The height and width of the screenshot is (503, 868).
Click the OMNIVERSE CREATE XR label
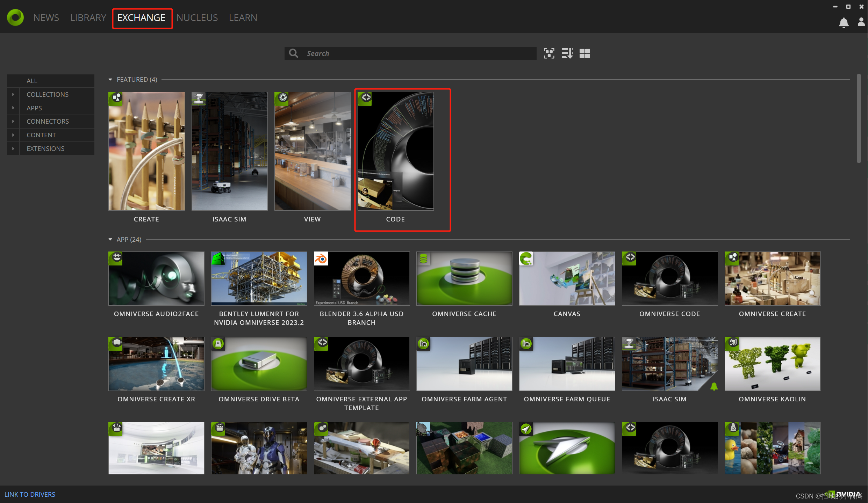pos(156,399)
